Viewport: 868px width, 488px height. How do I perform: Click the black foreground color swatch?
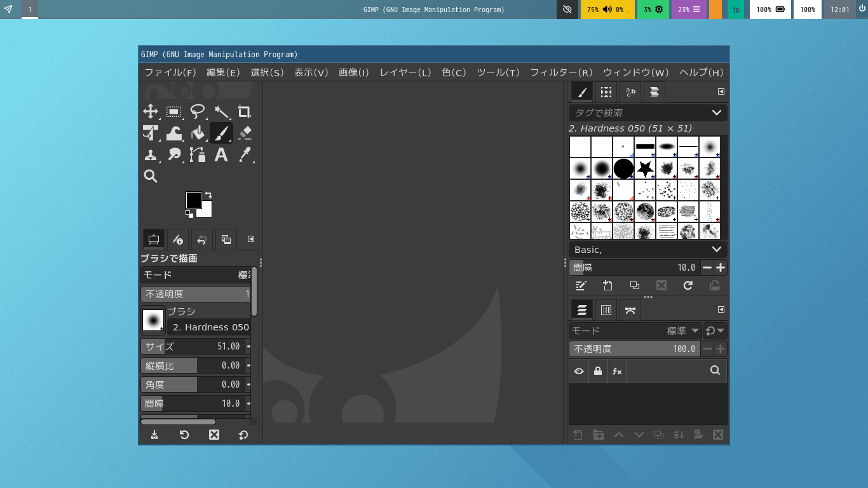coord(193,200)
